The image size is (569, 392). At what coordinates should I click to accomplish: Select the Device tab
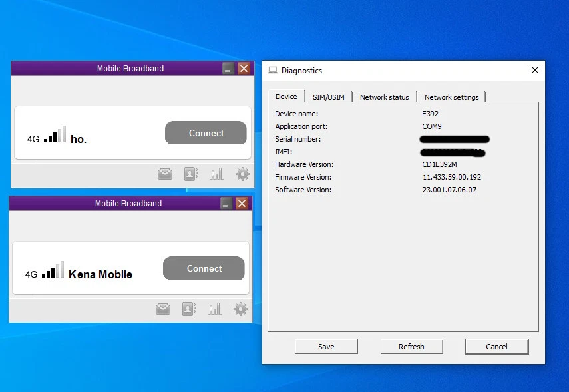click(x=286, y=97)
